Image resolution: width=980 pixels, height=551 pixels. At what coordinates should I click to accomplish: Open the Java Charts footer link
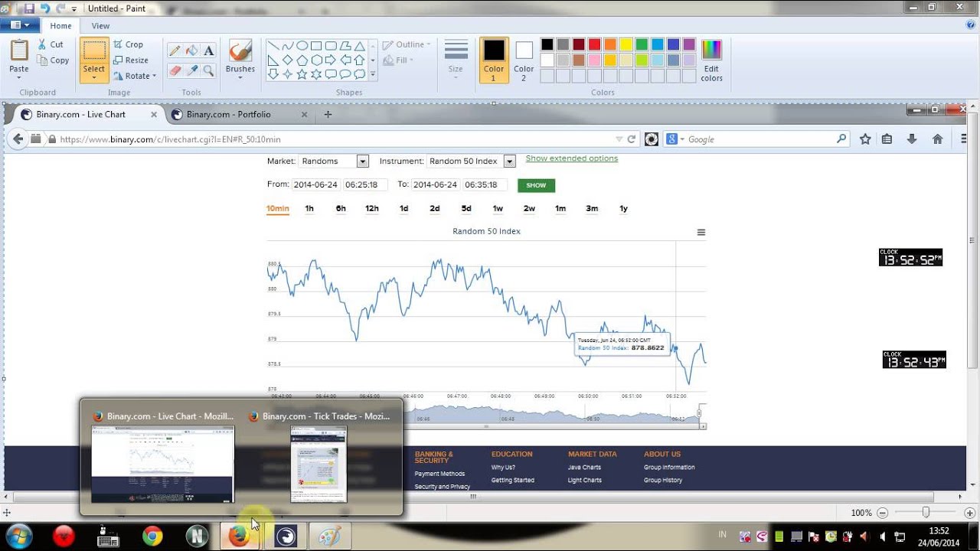coord(584,468)
